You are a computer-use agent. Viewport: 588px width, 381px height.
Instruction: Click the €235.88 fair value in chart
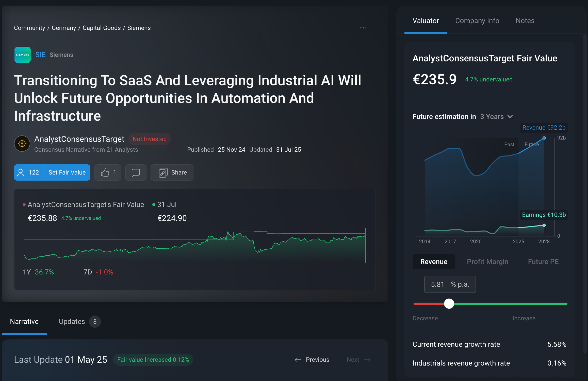coord(42,218)
